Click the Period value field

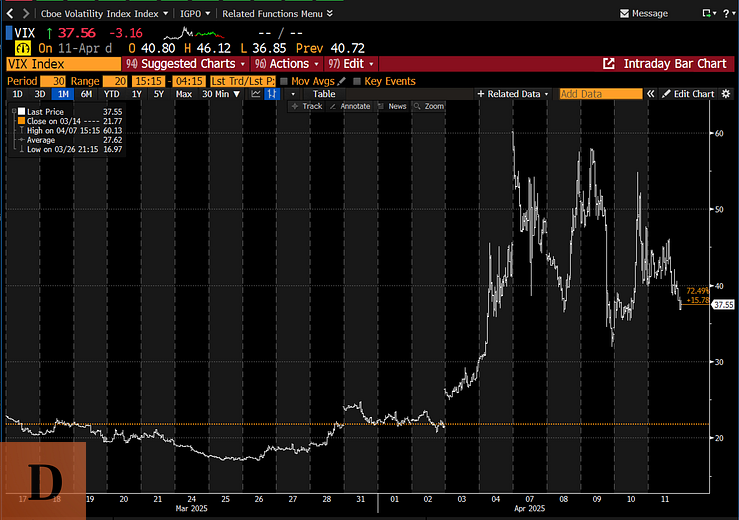tap(52, 81)
